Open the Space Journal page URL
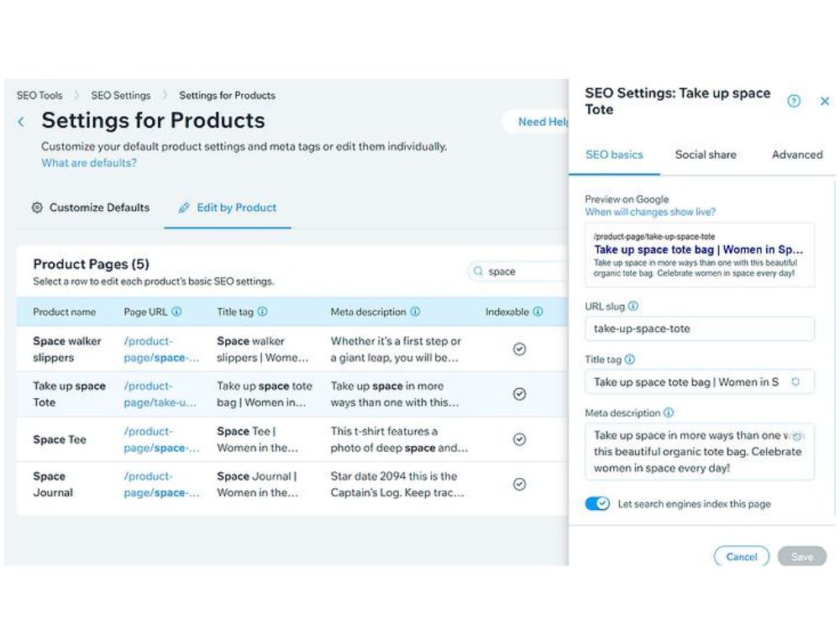 pyautogui.click(x=161, y=485)
